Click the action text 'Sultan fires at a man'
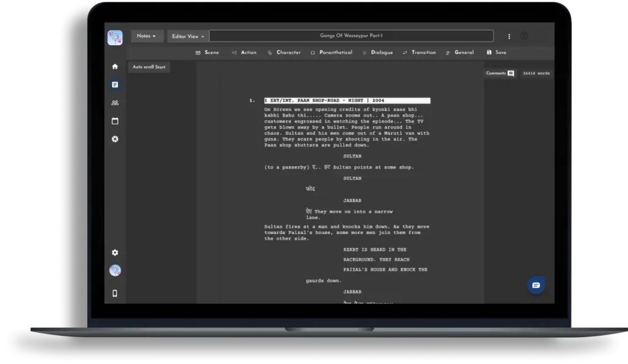The width and height of the screenshot is (628, 364). click(x=347, y=232)
